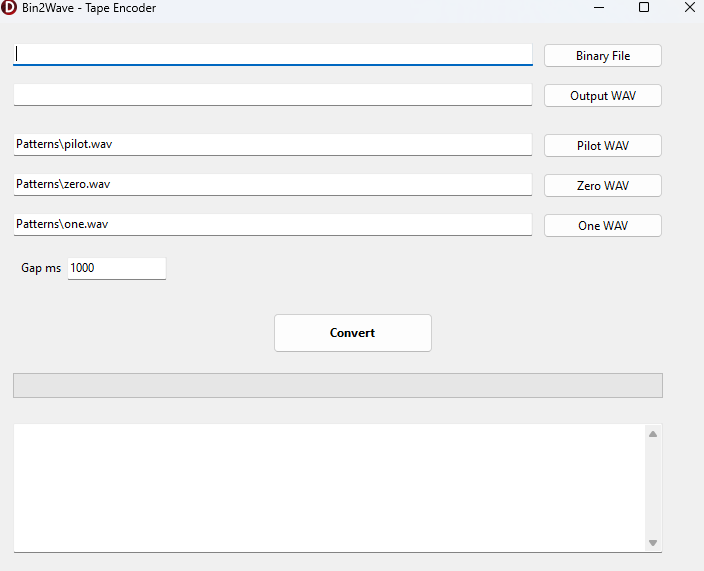Viewport: 704px width, 571px height.
Task: Focus the binary file path input field
Action: (273, 55)
